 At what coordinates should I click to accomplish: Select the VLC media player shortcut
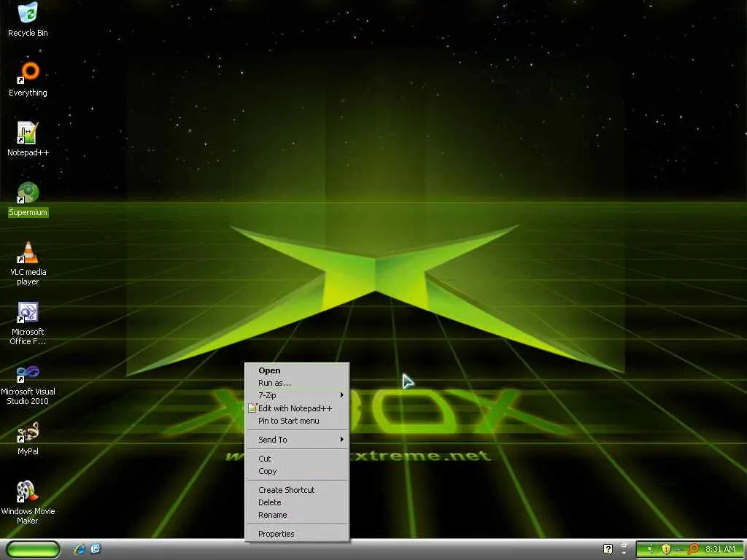pos(28,263)
